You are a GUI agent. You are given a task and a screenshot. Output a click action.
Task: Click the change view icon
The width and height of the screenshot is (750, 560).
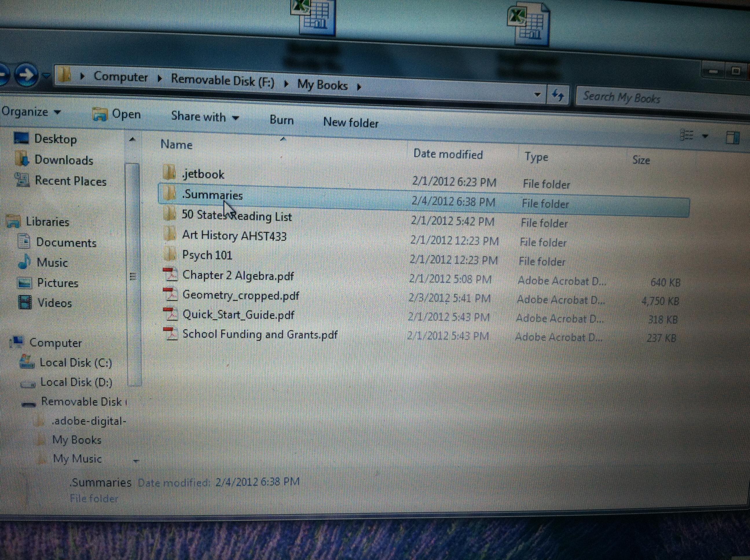tap(687, 135)
